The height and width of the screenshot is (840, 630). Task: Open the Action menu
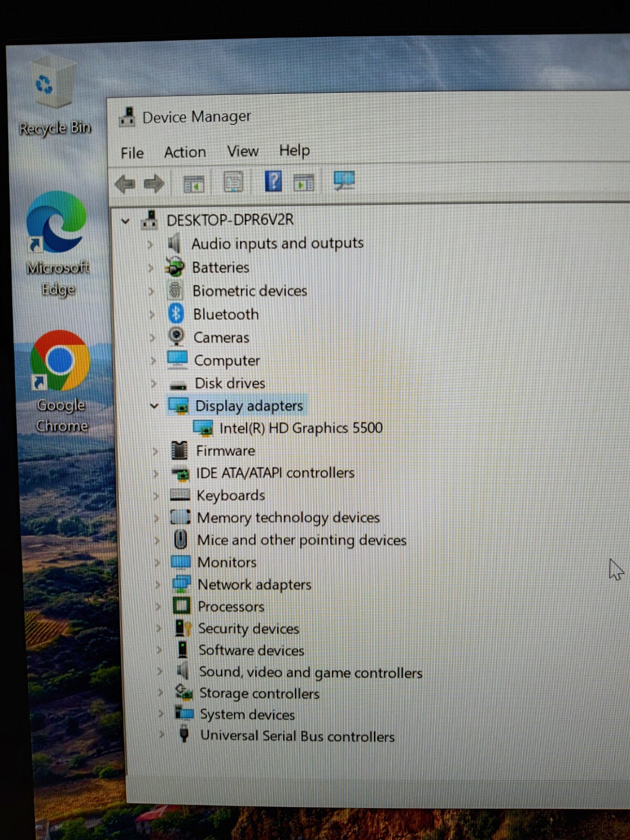click(x=185, y=152)
